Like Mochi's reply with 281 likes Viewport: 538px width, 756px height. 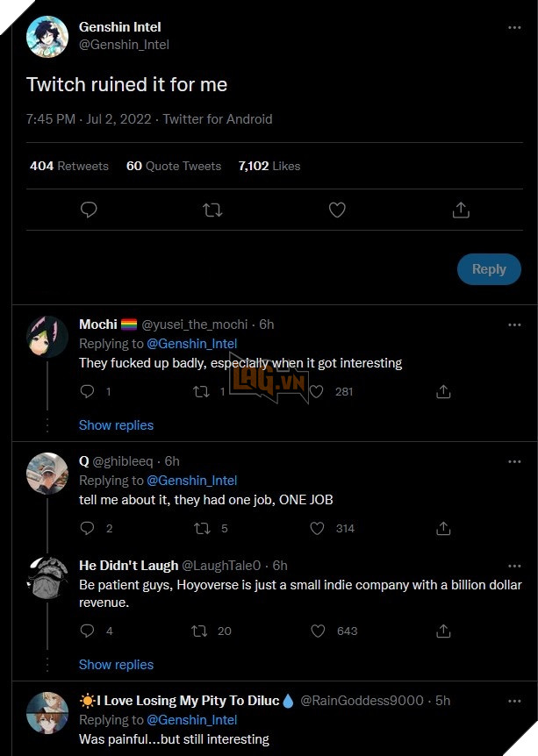coord(318,391)
